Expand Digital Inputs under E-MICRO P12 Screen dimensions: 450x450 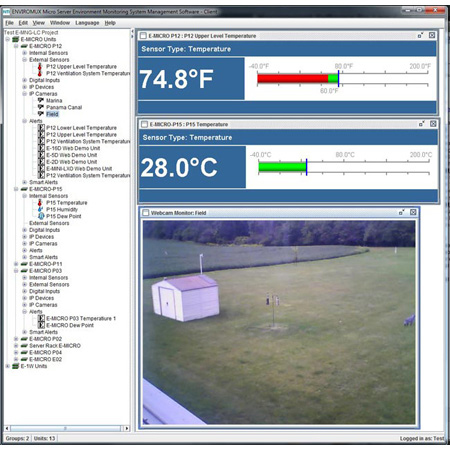tap(24, 80)
